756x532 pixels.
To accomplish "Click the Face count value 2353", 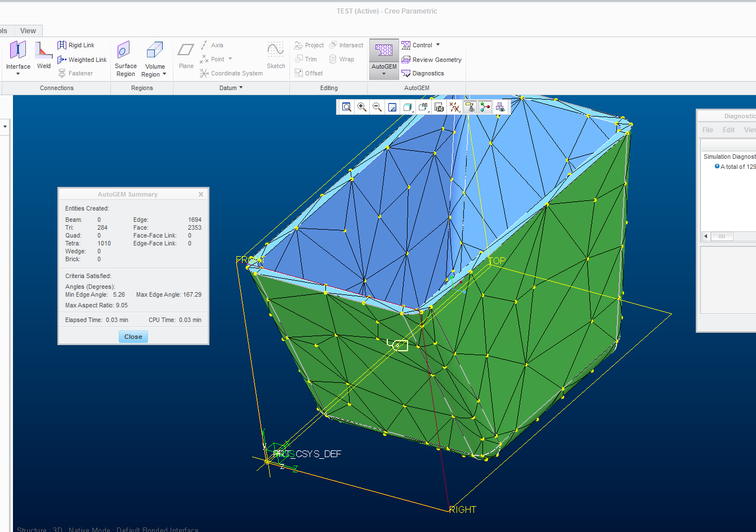I will point(195,227).
